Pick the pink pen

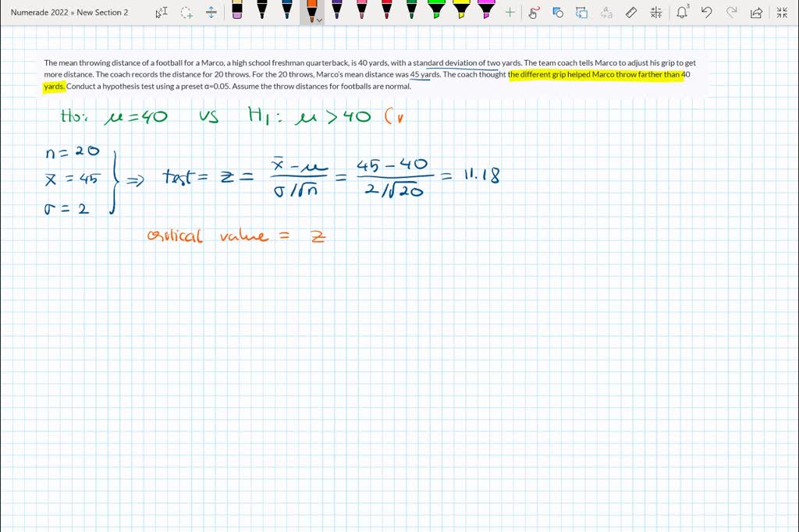pyautogui.click(x=362, y=9)
